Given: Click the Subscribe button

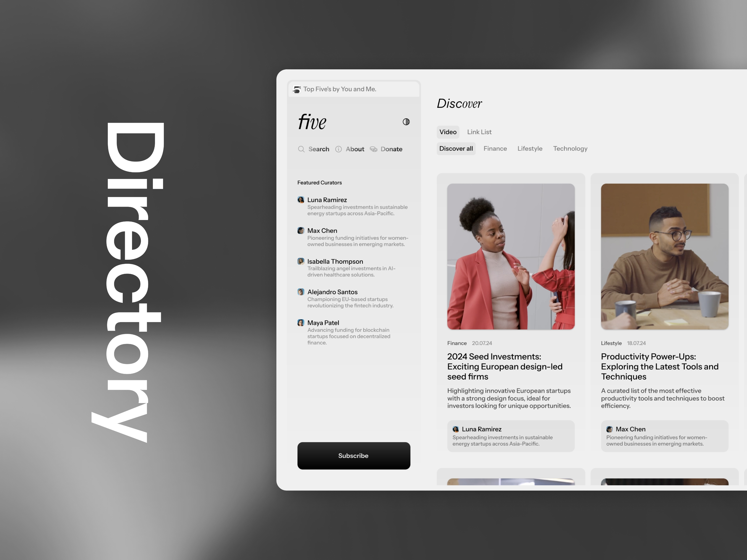Looking at the screenshot, I should coord(352,455).
